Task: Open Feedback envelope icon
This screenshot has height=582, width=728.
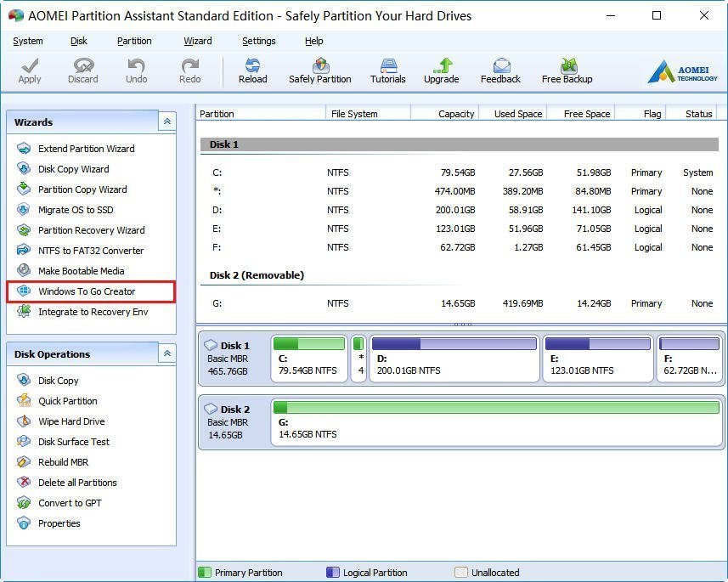Action: (x=501, y=65)
